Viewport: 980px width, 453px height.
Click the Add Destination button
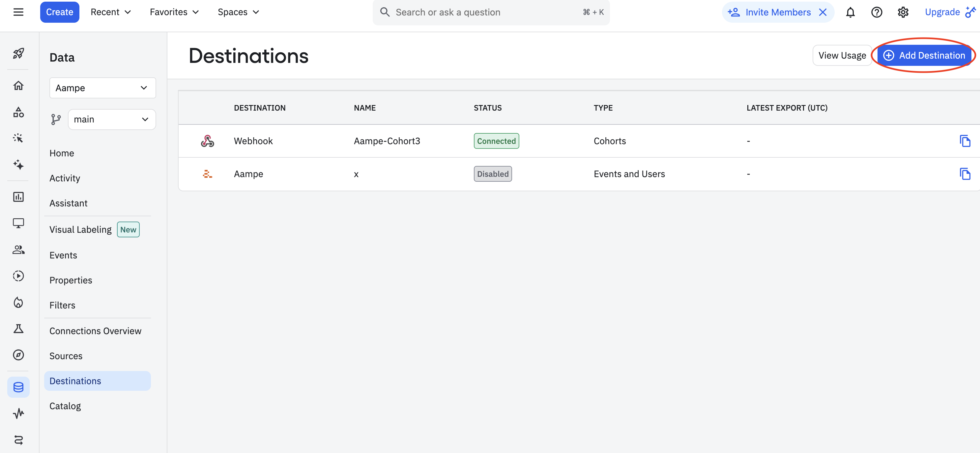(924, 56)
